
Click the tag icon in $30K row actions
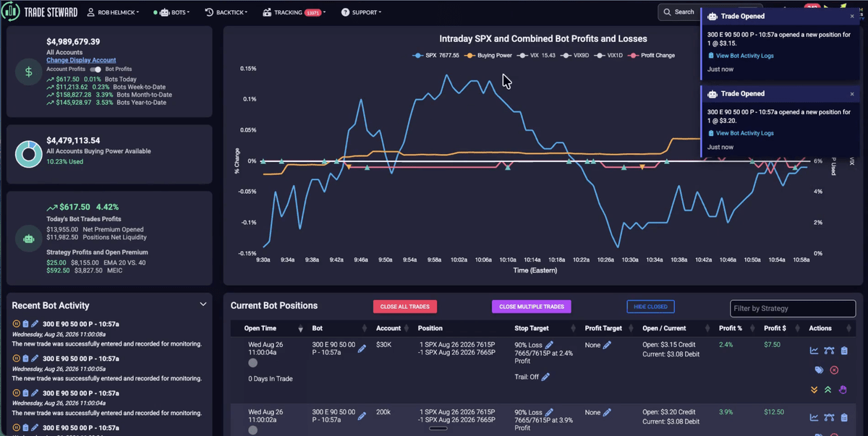point(819,369)
